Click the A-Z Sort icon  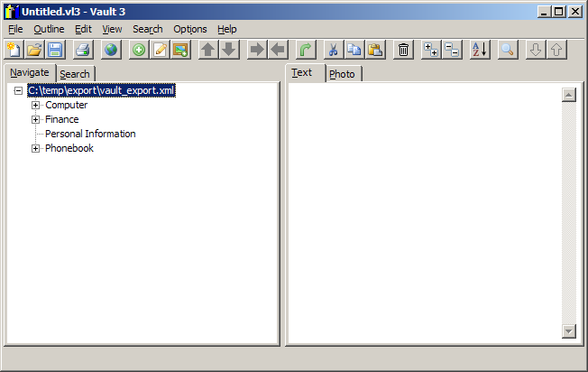click(x=480, y=50)
